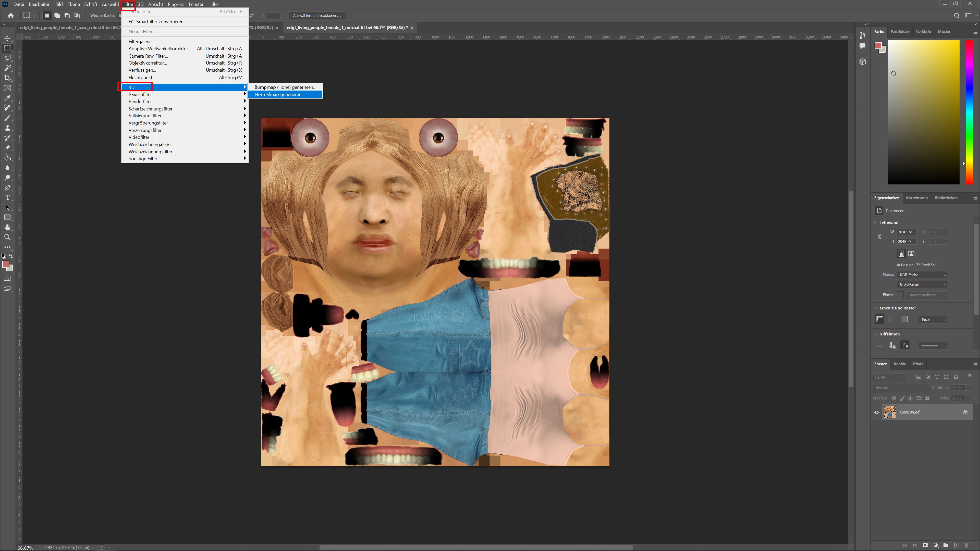
Task: Toggle transparency grid in Properties panel
Action: pos(905,319)
